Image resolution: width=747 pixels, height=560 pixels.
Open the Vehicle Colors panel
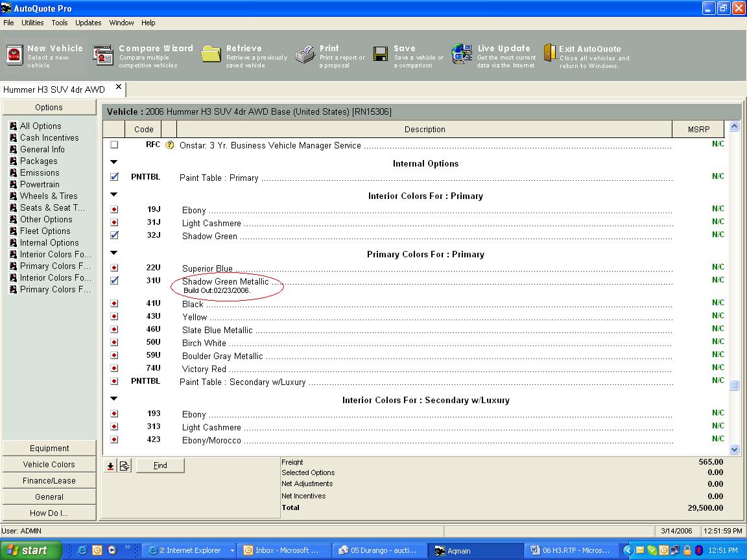click(49, 464)
